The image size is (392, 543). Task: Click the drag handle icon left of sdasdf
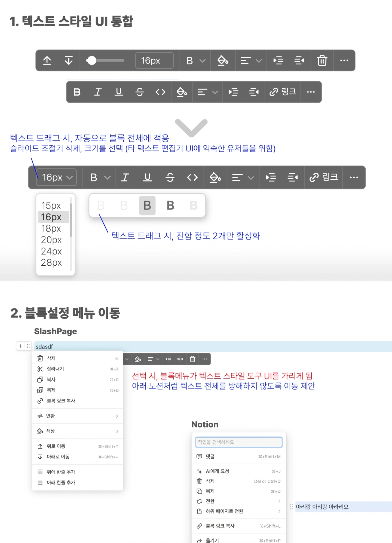(28, 346)
